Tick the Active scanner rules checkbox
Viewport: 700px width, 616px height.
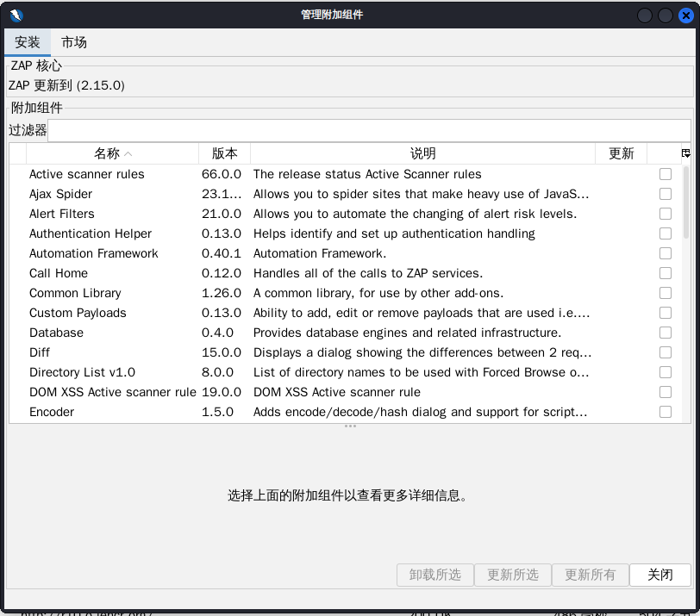point(666,174)
